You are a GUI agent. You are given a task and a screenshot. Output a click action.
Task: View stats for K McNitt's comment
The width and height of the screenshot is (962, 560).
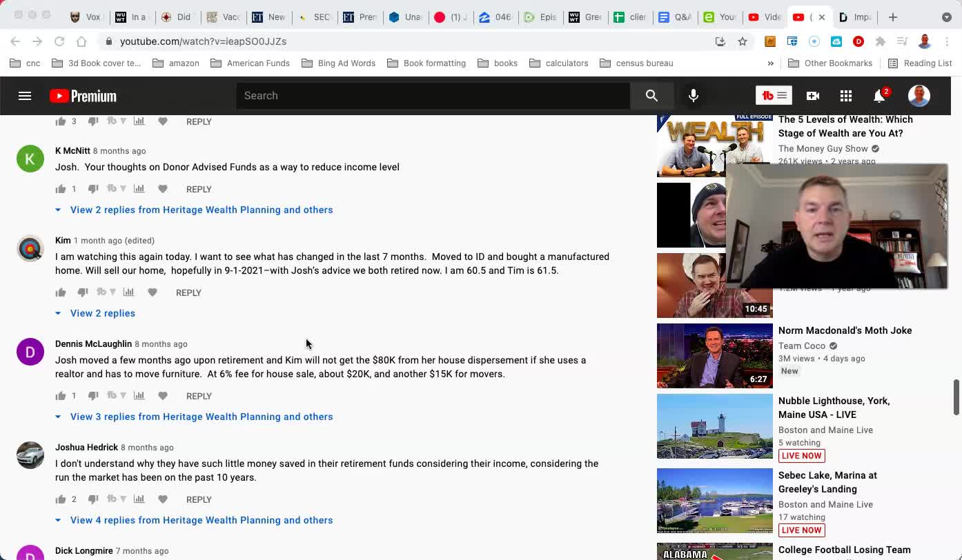[x=139, y=188]
